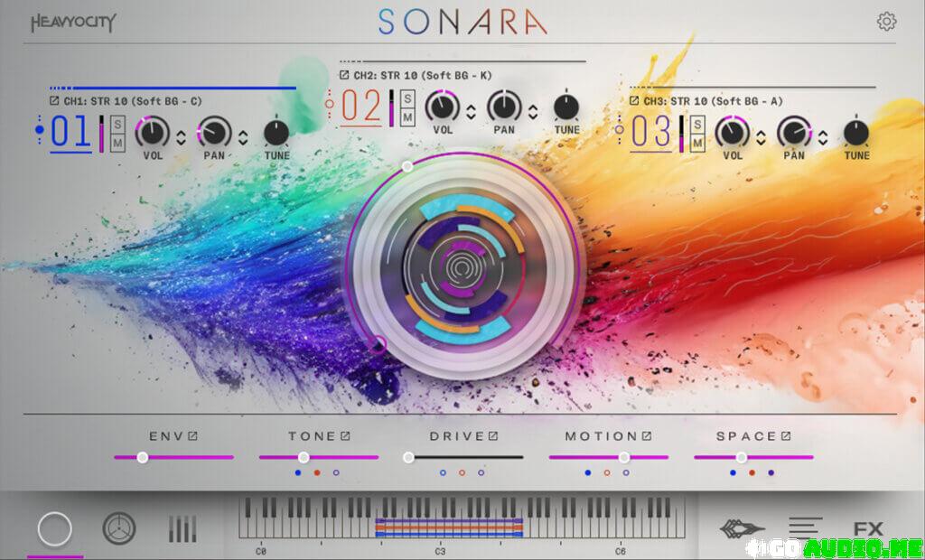Viewport: 925px width, 560px height.
Task: Open the preset list lines icon
Action: pos(805,527)
